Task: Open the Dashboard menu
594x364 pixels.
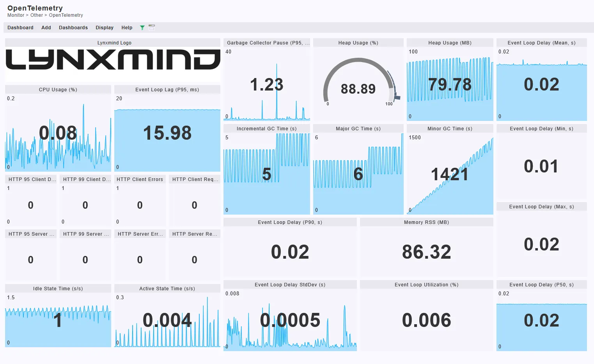Action: coord(20,27)
